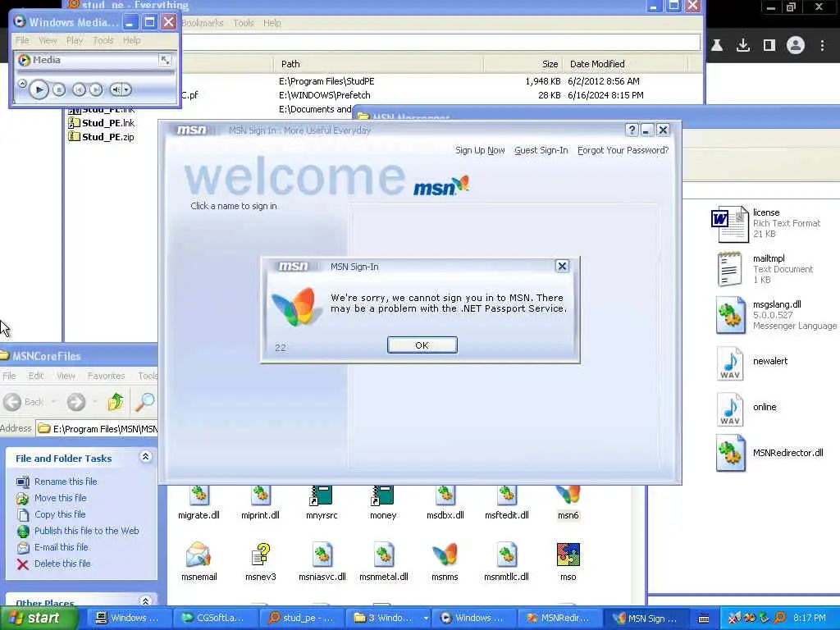The height and width of the screenshot is (630, 840).
Task: Open Tools menu in Everything window
Action: (243, 23)
